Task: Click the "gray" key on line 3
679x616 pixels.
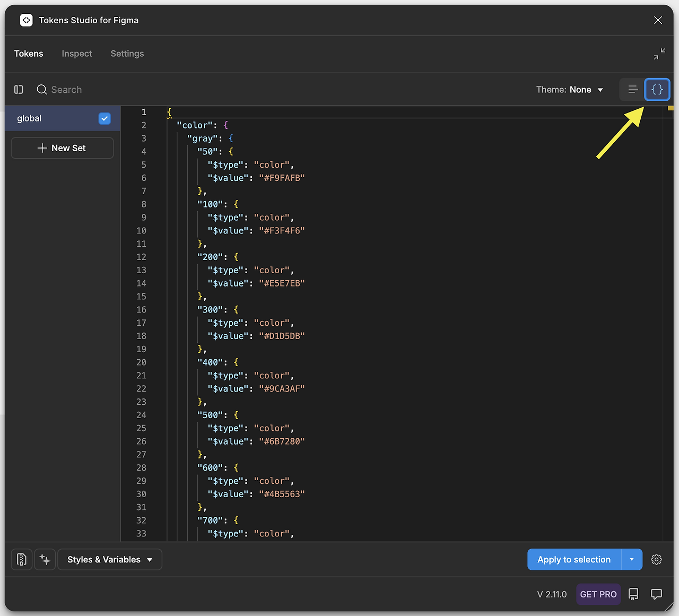Action: coord(203,138)
